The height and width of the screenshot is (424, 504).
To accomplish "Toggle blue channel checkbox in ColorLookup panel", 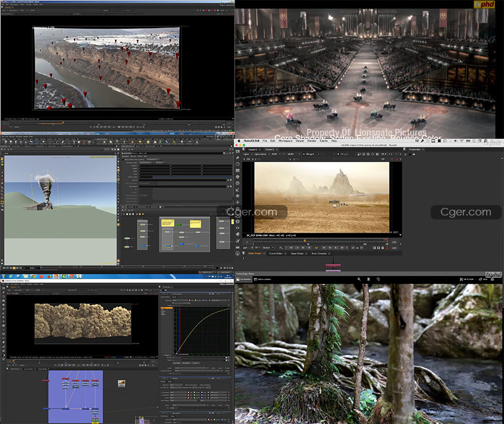I will (203, 300).
